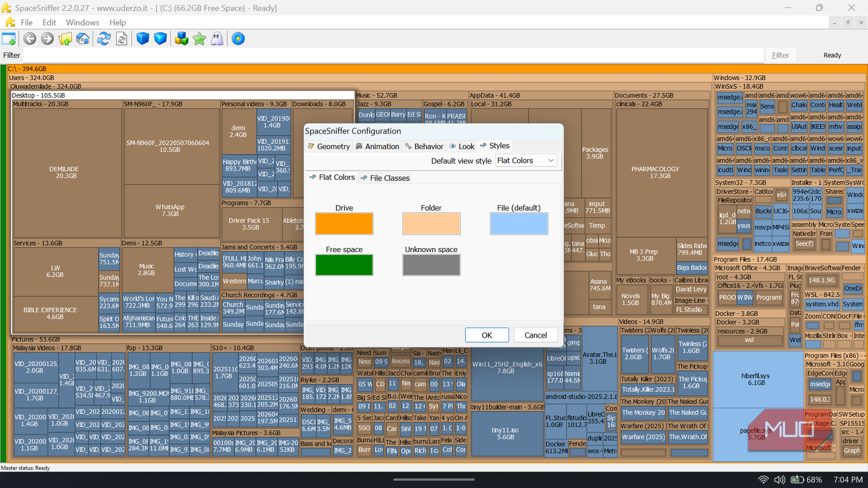Click the orange Drive color swatch
Image resolution: width=868 pixels, height=488 pixels.
pos(344,224)
